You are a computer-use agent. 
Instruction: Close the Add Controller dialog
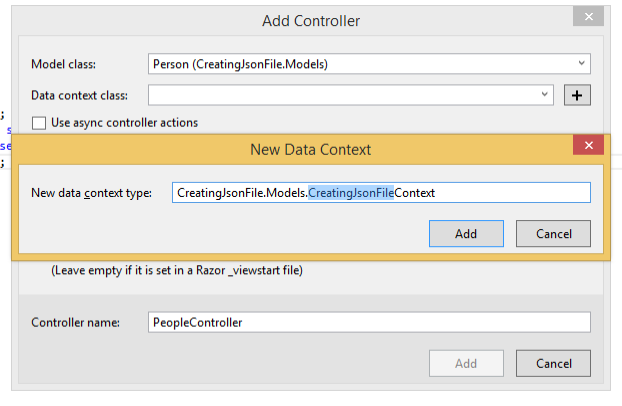point(587,17)
